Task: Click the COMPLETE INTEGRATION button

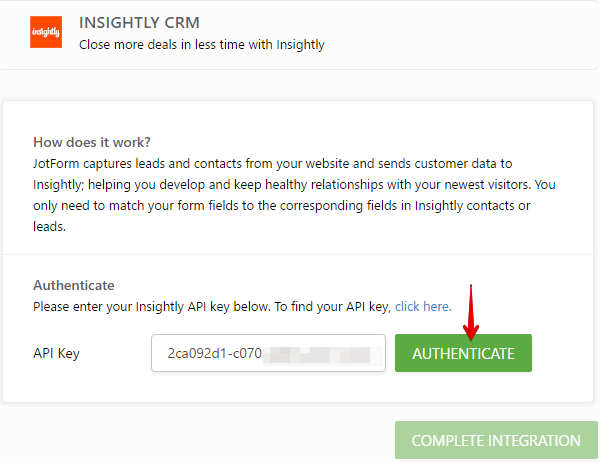Action: pyautogui.click(x=496, y=441)
